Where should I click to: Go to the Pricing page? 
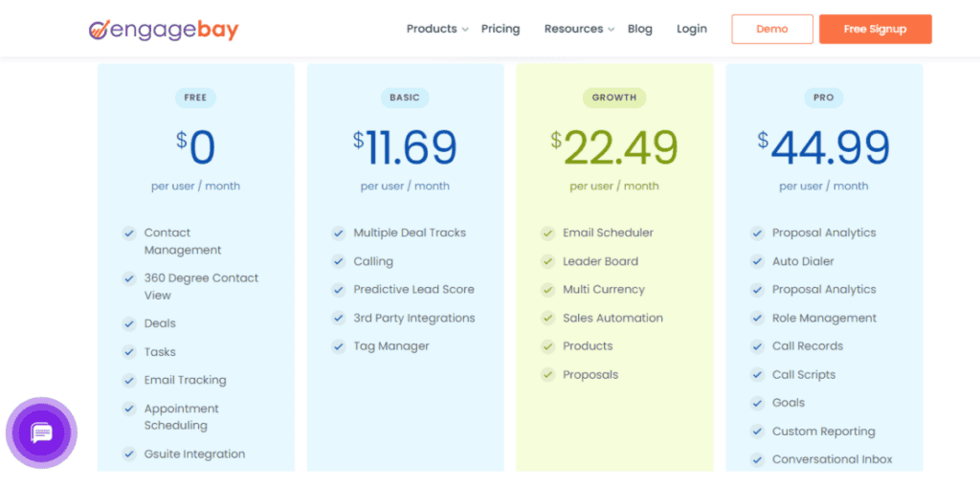click(501, 29)
